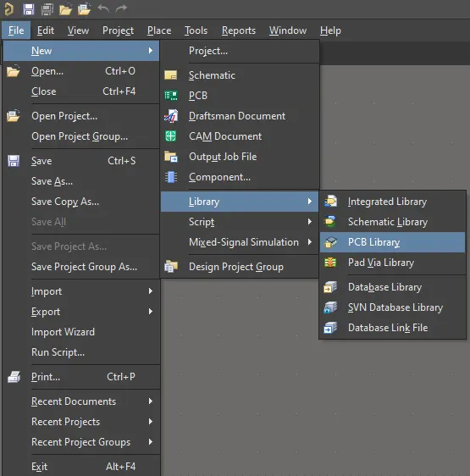Click the CAM Document icon
470x476 pixels.
coord(170,136)
